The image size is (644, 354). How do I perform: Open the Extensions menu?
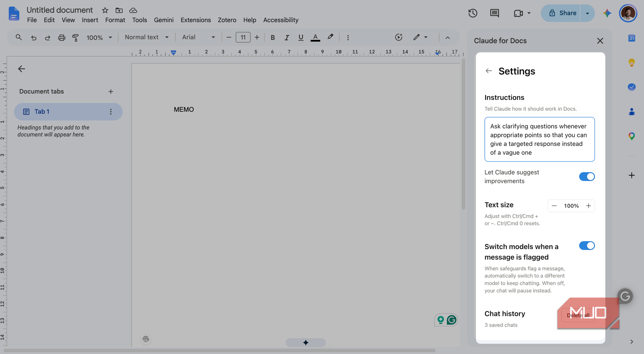pyautogui.click(x=196, y=20)
